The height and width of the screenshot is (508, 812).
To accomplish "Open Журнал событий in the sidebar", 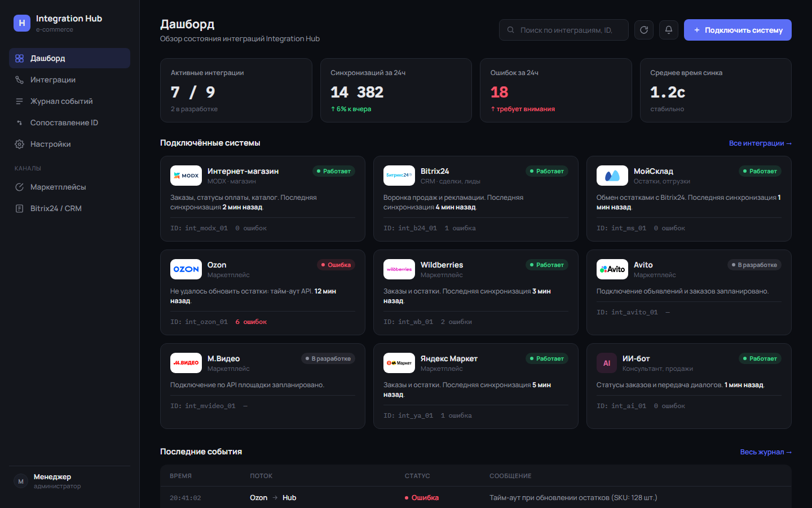I will point(69,101).
